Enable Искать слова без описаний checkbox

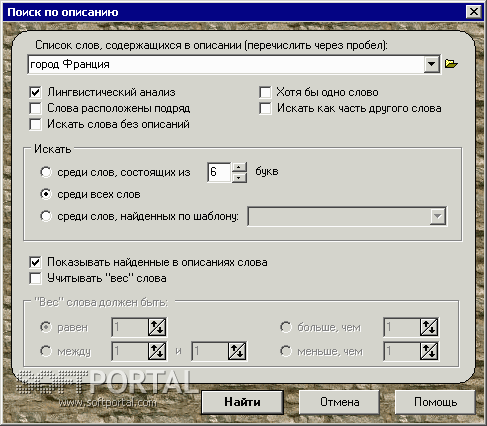click(35, 124)
